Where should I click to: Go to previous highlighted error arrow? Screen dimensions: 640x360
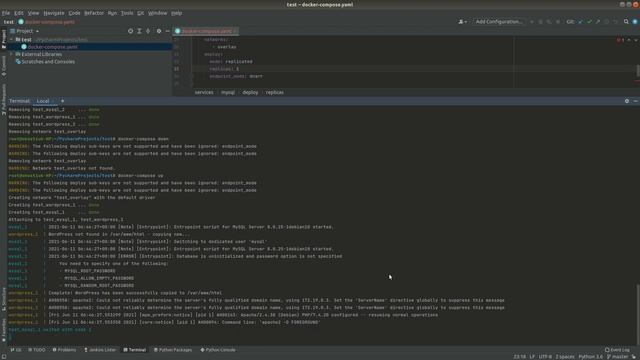pyautogui.click(x=629, y=40)
